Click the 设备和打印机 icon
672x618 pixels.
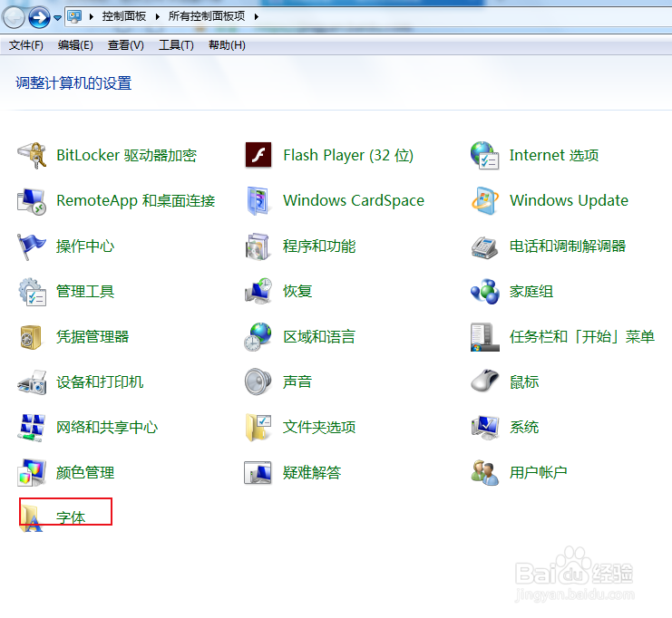click(32, 382)
